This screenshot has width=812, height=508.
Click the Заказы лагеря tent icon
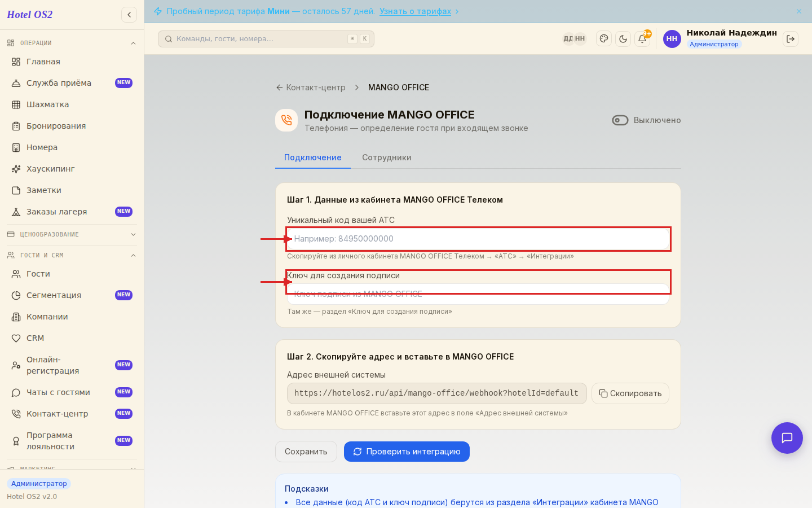pyautogui.click(x=16, y=212)
